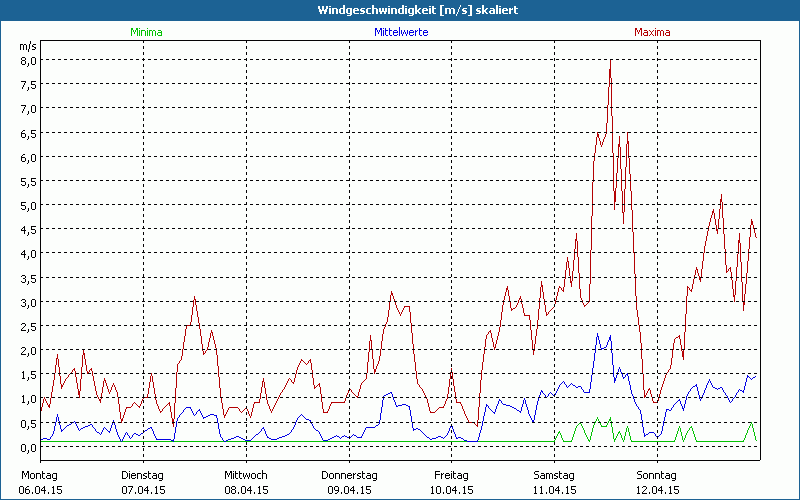Click the 2,5 y-axis value
The image size is (800, 500).
(29, 326)
